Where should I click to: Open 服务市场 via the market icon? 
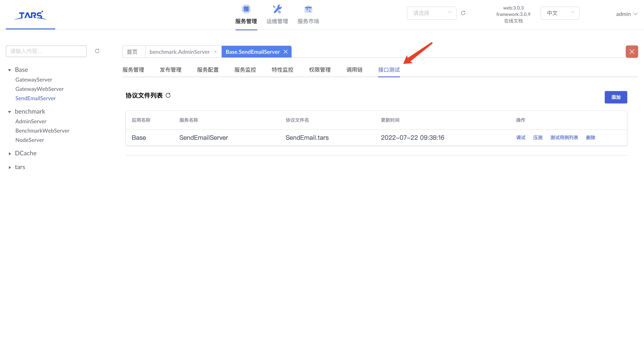point(308,9)
